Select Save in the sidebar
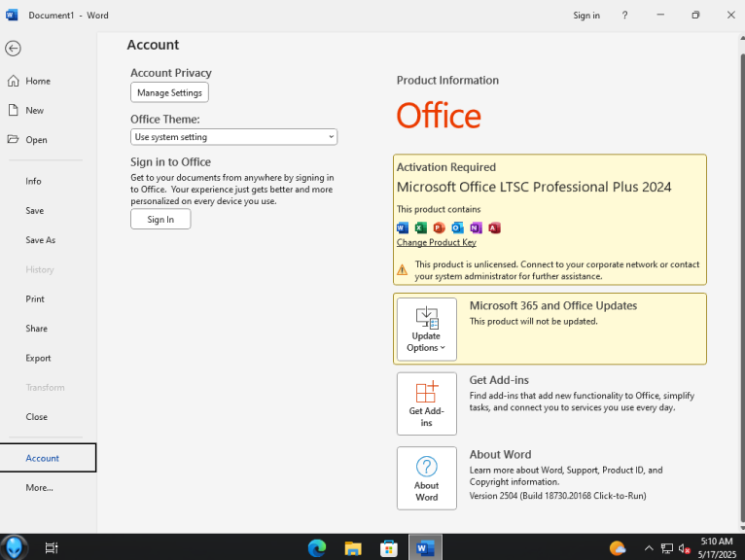This screenshot has width=745, height=560. tap(35, 210)
